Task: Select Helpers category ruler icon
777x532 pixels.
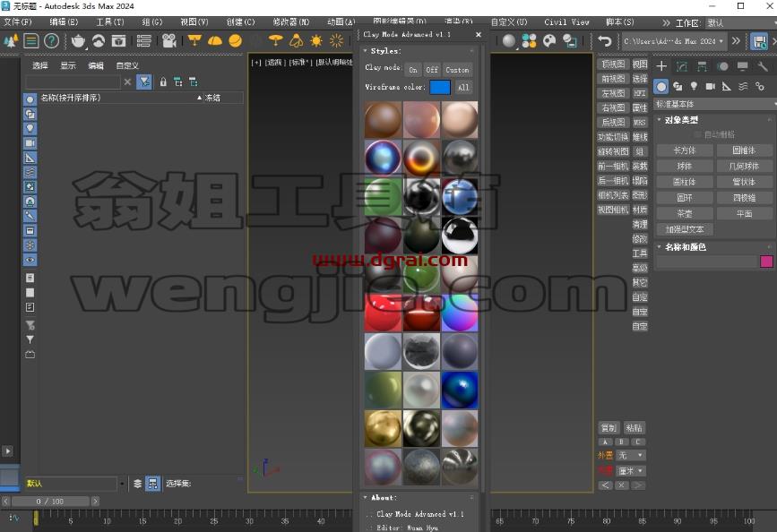Action: coord(727,87)
